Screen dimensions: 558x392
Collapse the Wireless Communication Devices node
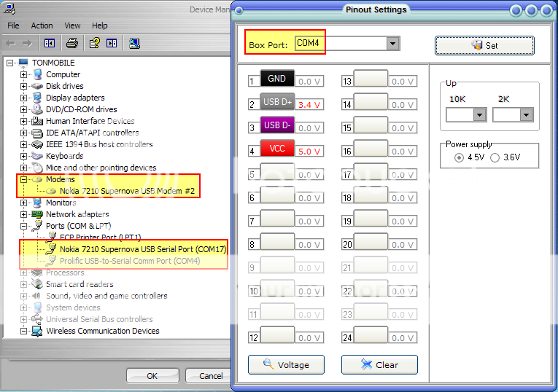pyautogui.click(x=23, y=331)
